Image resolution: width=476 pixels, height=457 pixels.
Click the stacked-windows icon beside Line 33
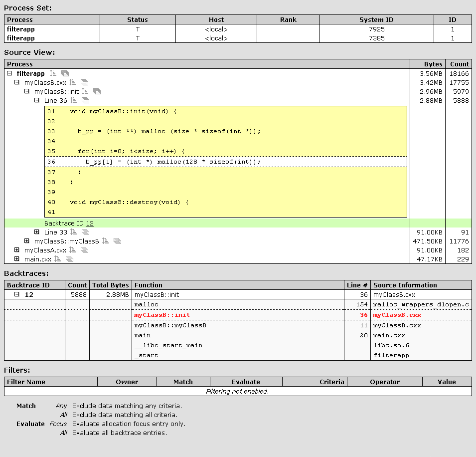tap(85, 232)
